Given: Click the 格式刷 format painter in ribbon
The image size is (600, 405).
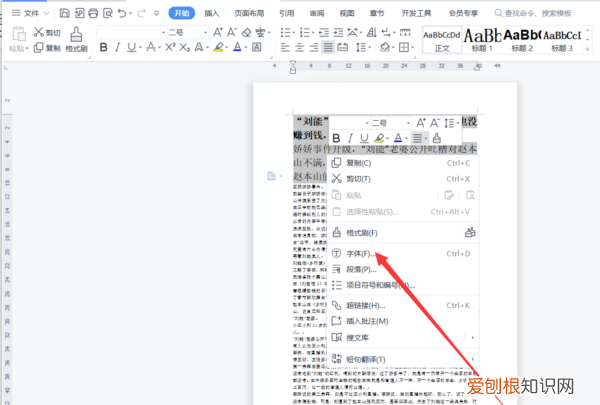Looking at the screenshot, I should coord(77,39).
